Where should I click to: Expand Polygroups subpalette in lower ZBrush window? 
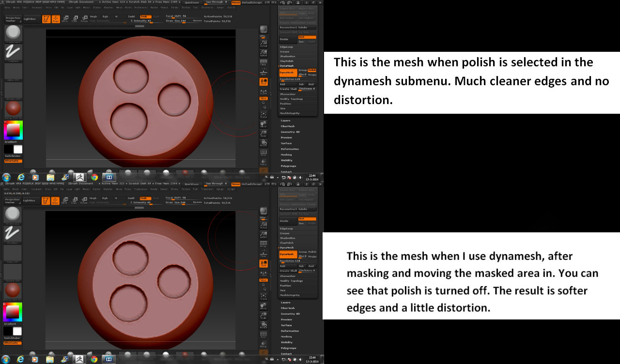click(x=288, y=348)
